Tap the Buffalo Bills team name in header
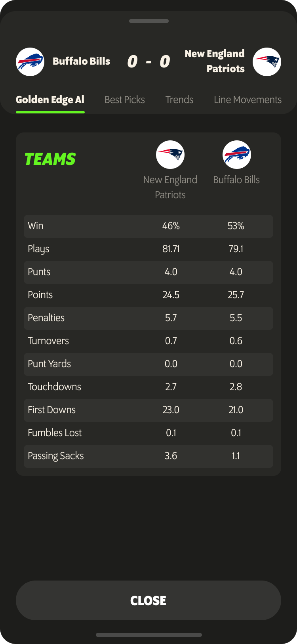The height and width of the screenshot is (644, 297). pos(81,61)
